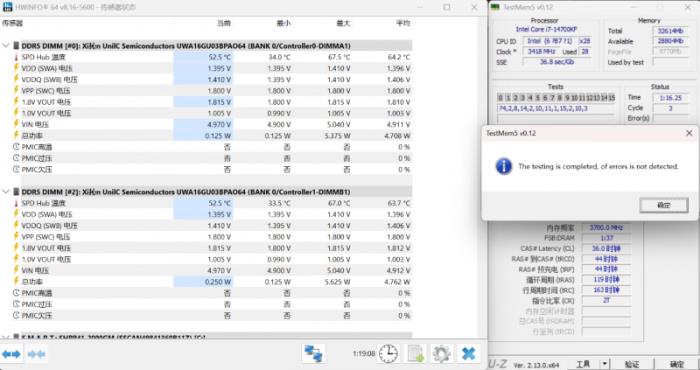Click the TestMem5 test sequence list field
The height and width of the screenshot is (370, 700).
point(556,108)
